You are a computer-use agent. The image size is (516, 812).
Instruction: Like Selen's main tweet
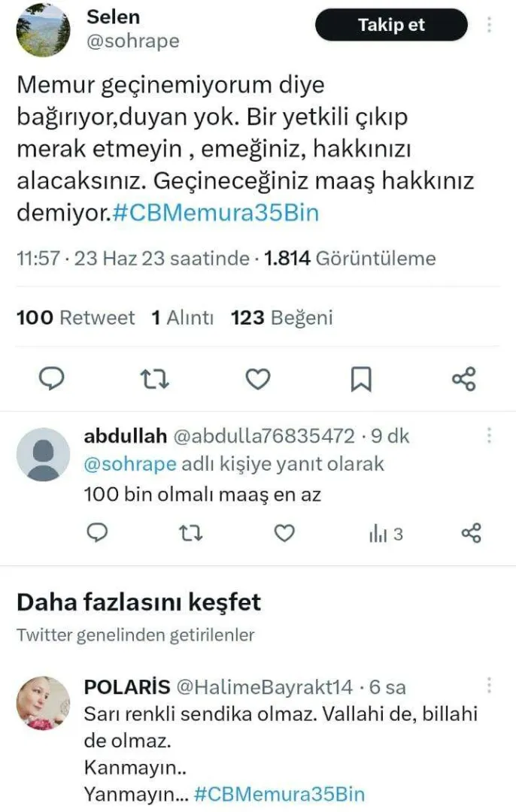[x=258, y=380]
